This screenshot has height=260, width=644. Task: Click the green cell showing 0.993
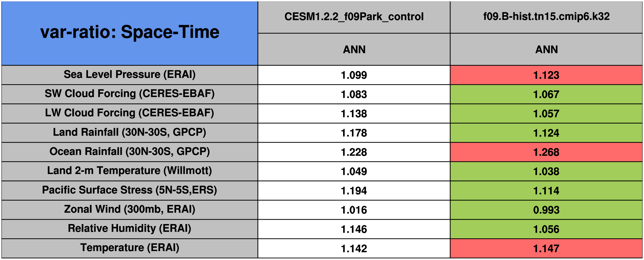[x=546, y=210]
